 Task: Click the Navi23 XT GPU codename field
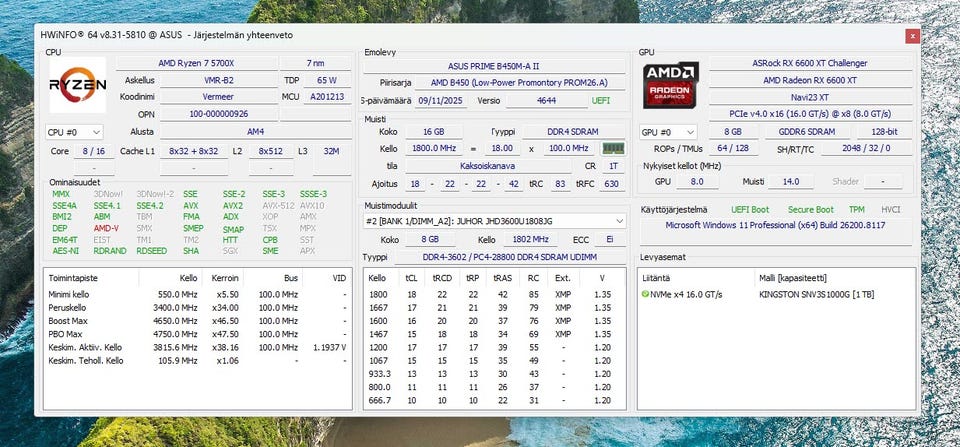pos(809,97)
